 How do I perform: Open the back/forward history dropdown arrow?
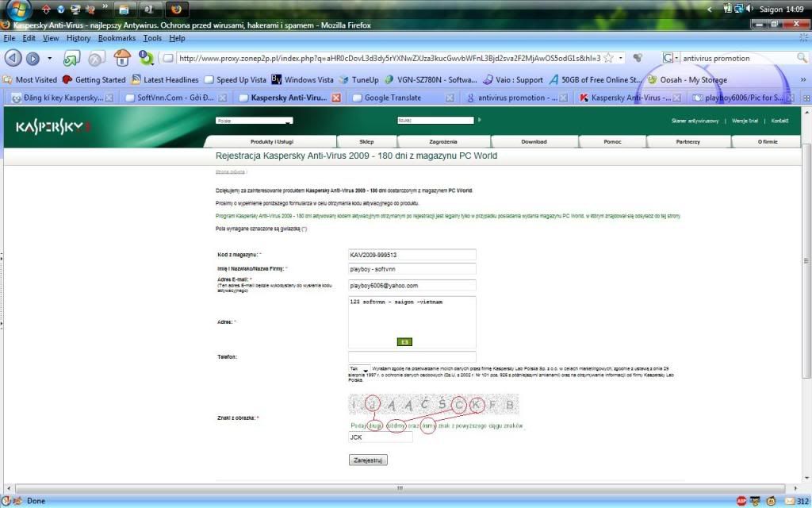click(x=50, y=58)
